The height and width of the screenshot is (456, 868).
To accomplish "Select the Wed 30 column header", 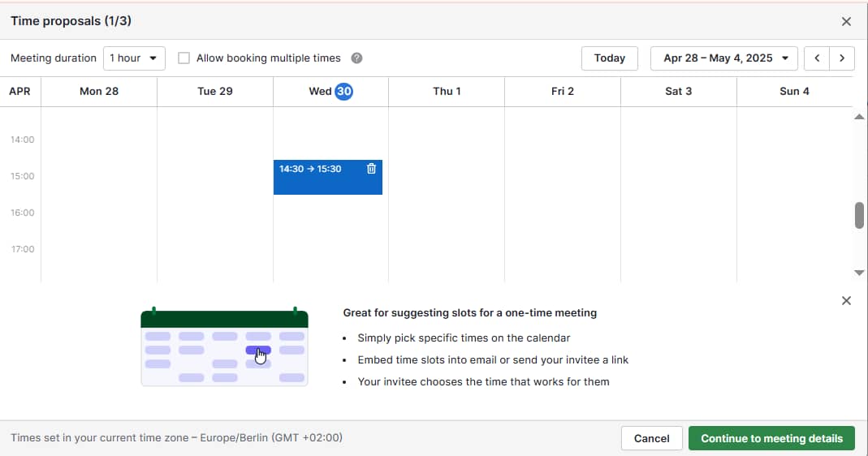I will coord(330,92).
